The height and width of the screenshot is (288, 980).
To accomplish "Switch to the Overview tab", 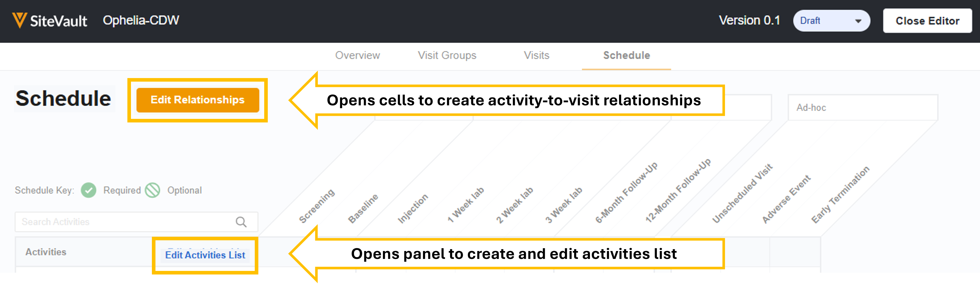I will (x=357, y=55).
